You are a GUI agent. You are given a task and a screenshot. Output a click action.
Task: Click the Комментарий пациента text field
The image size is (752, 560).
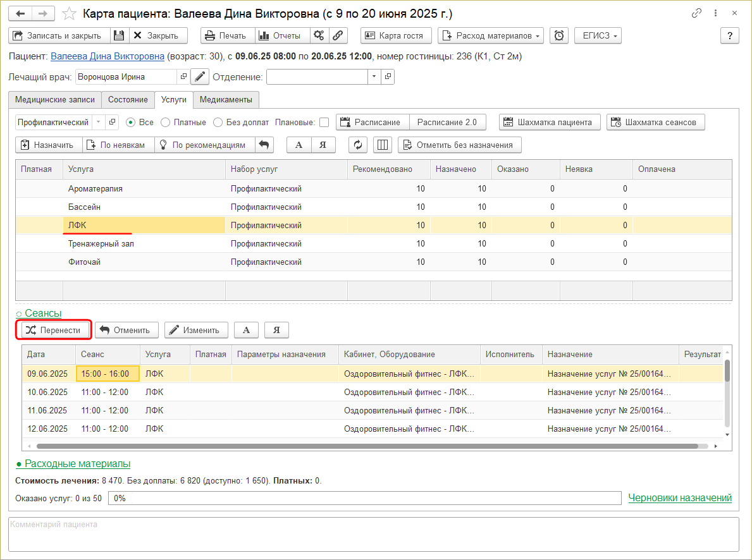pyautogui.click(x=373, y=534)
